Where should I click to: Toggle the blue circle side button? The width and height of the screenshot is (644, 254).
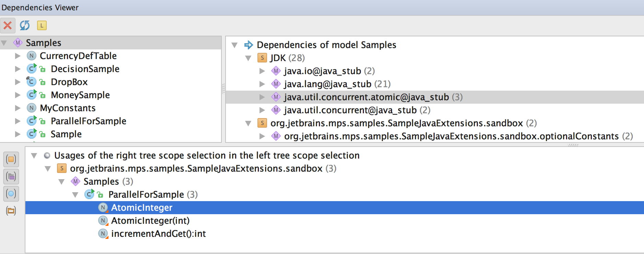pos(11,194)
